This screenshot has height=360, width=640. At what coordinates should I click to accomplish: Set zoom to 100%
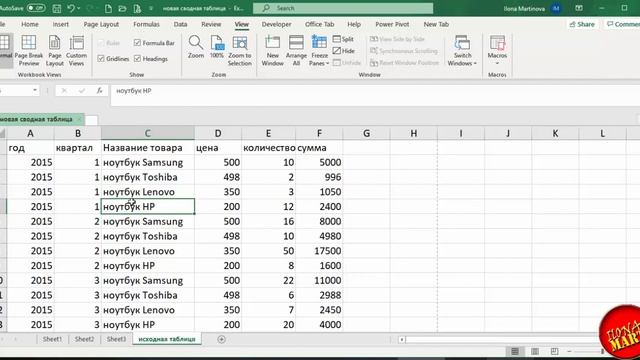coord(217,47)
